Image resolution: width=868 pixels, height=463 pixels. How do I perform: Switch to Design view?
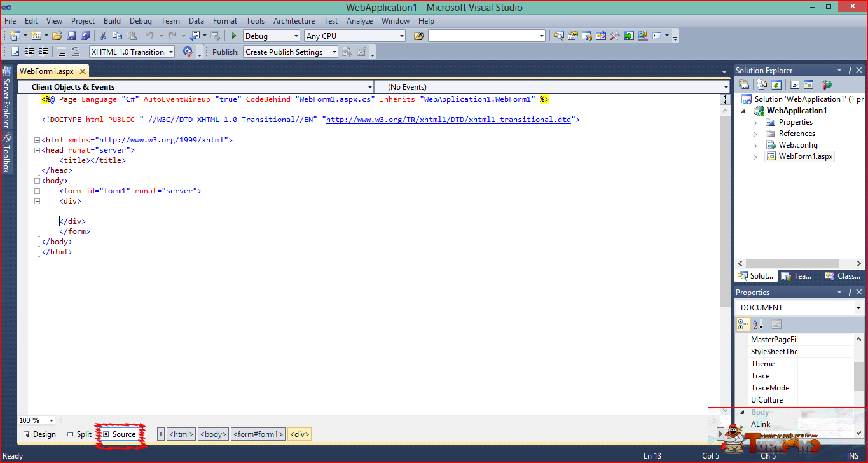click(x=39, y=434)
